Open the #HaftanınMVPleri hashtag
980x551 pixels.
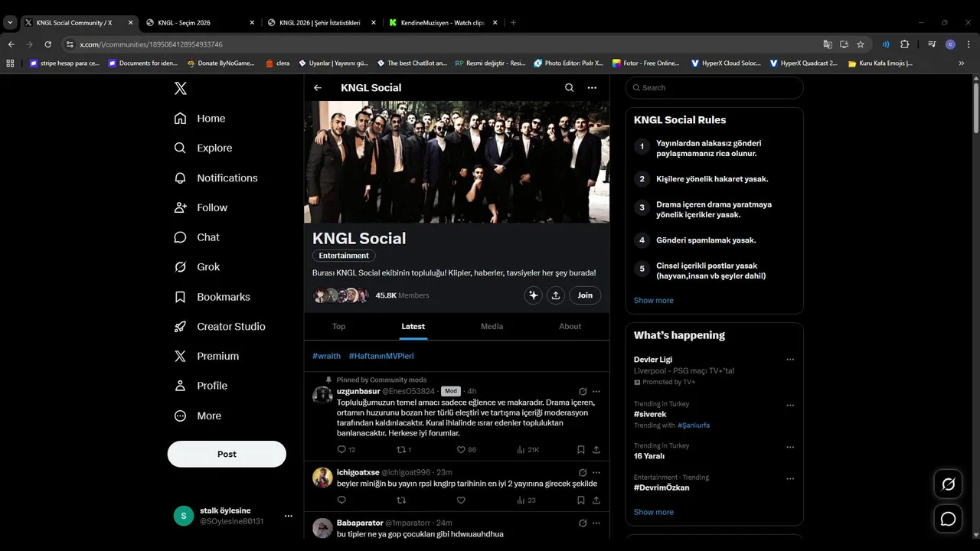(381, 356)
